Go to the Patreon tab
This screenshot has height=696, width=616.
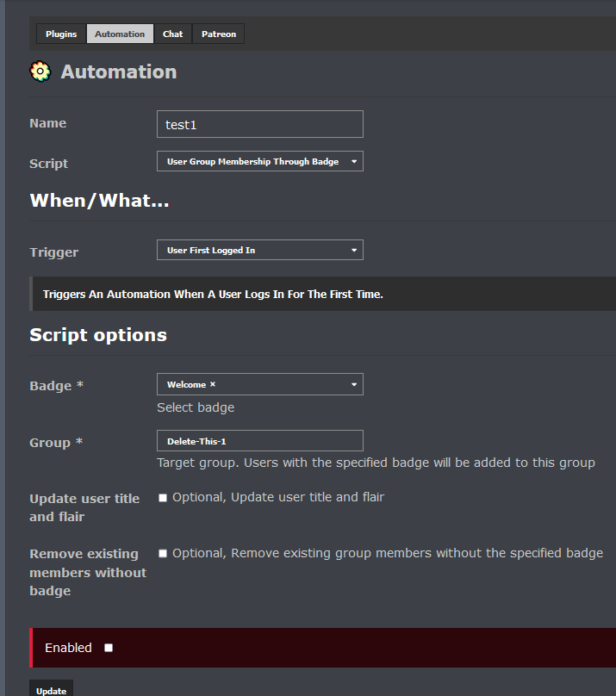pos(218,34)
